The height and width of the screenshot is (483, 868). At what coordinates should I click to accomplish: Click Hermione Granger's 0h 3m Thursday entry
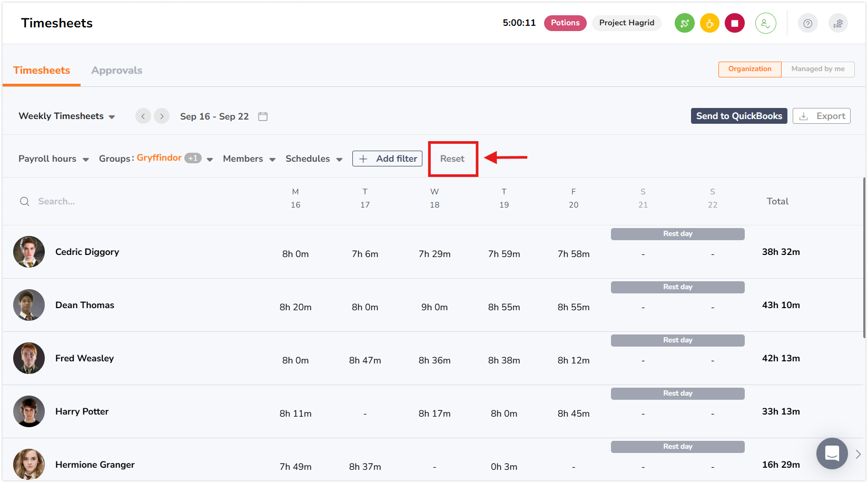click(x=504, y=467)
